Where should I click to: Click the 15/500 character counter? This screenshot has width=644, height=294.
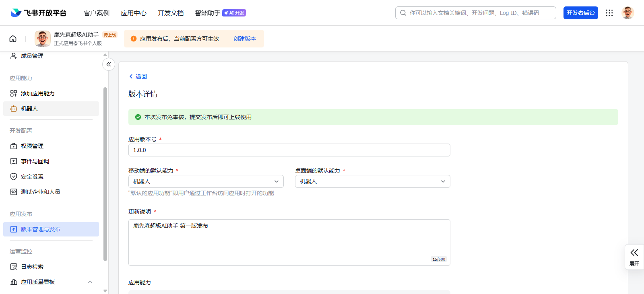tap(439, 259)
